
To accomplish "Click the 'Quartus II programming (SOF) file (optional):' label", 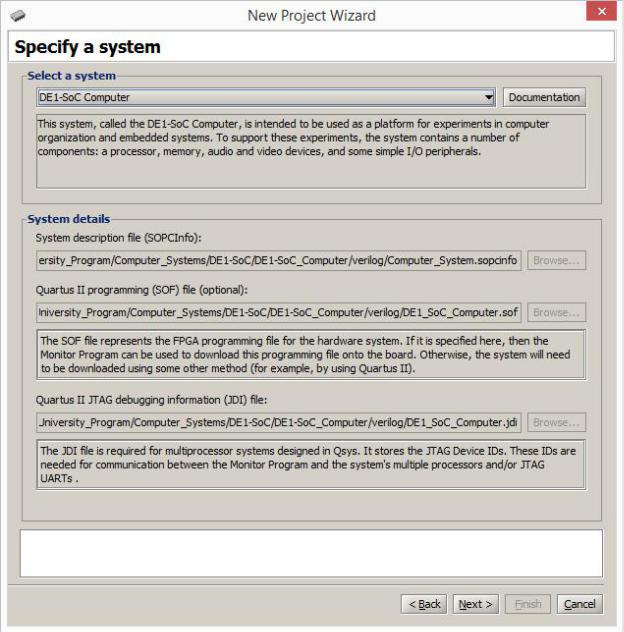I will (x=141, y=290).
